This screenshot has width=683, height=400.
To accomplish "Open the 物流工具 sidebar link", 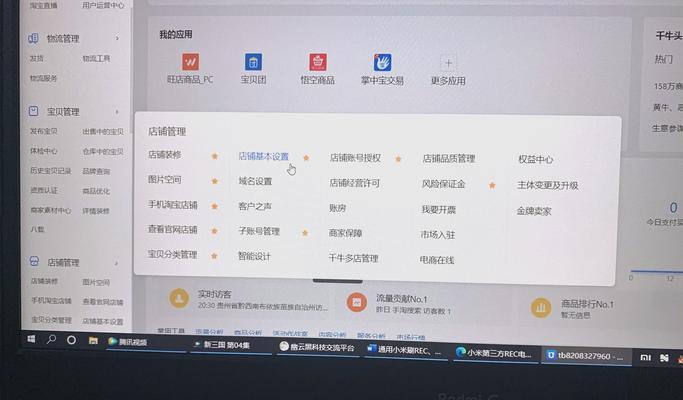I will point(96,58).
